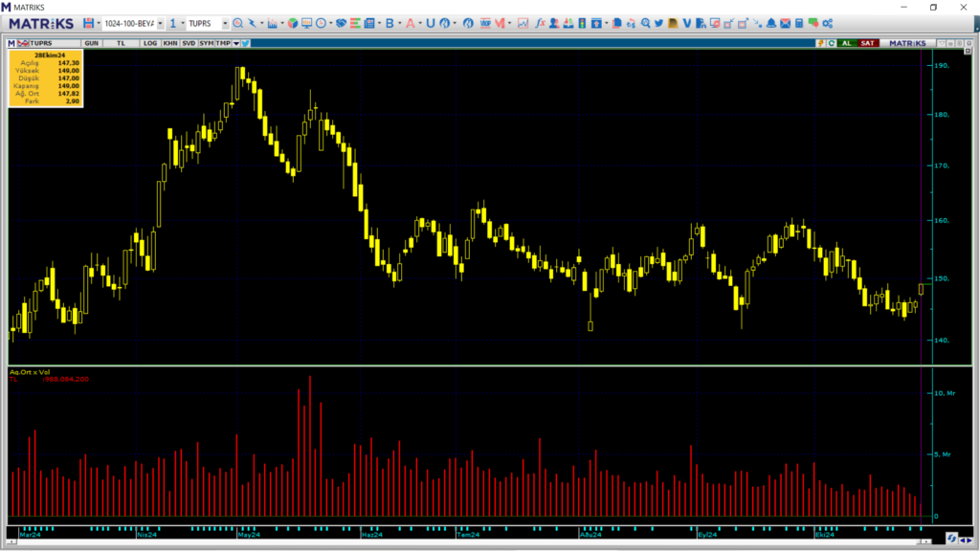Toggle the TL currency button
980x551 pixels.
pos(122,43)
